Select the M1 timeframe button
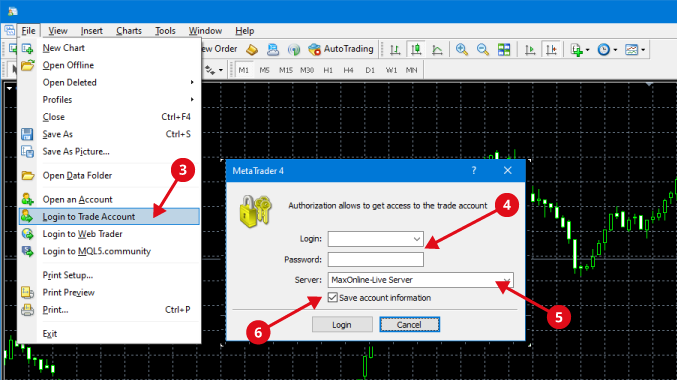Image resolution: width=677 pixels, height=380 pixels. click(x=244, y=70)
